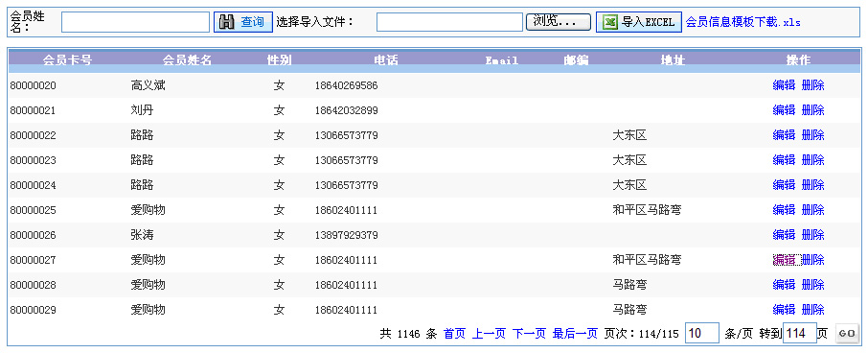Click the rows-per-page field showing 10
Screen dimensions: 868x353
point(702,334)
